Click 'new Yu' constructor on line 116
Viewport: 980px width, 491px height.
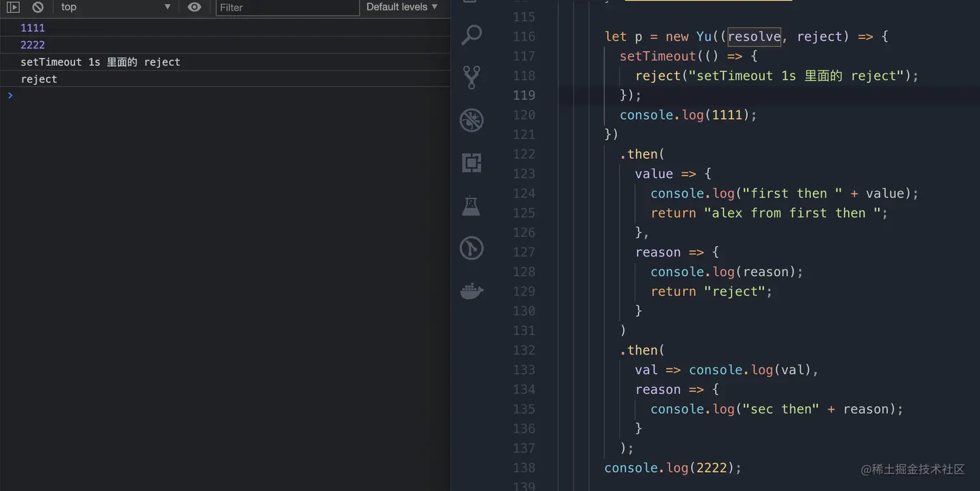[688, 37]
